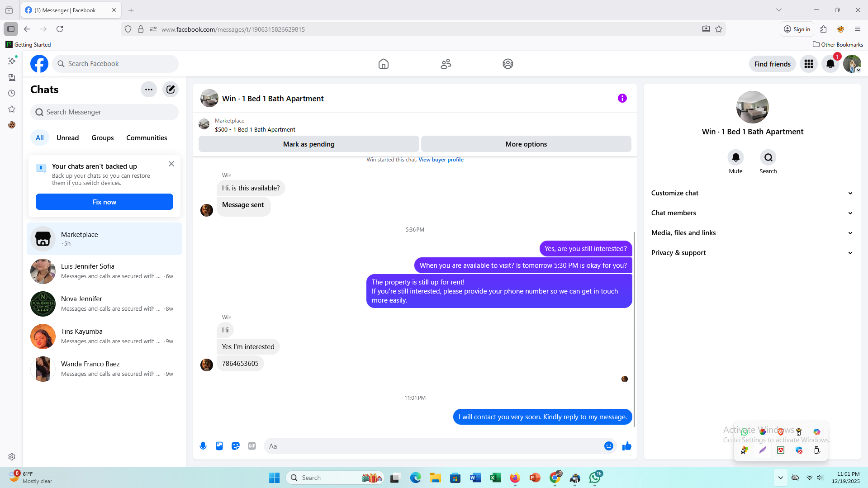
Task: Open Nova Jennifer chat
Action: tap(104, 304)
